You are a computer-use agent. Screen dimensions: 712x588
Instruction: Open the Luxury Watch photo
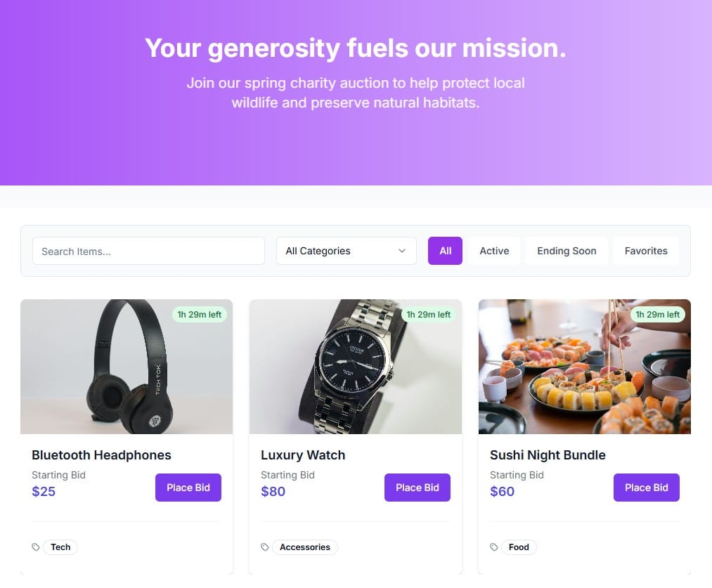pos(356,367)
